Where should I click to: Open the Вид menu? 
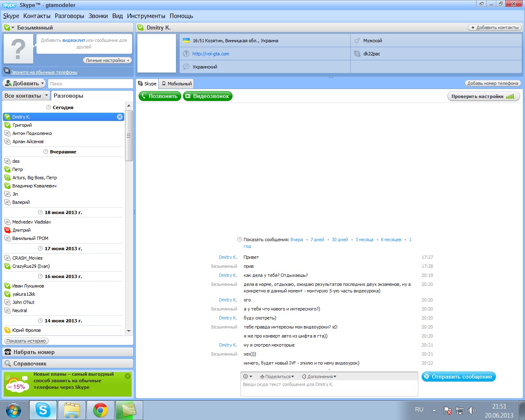[117, 16]
